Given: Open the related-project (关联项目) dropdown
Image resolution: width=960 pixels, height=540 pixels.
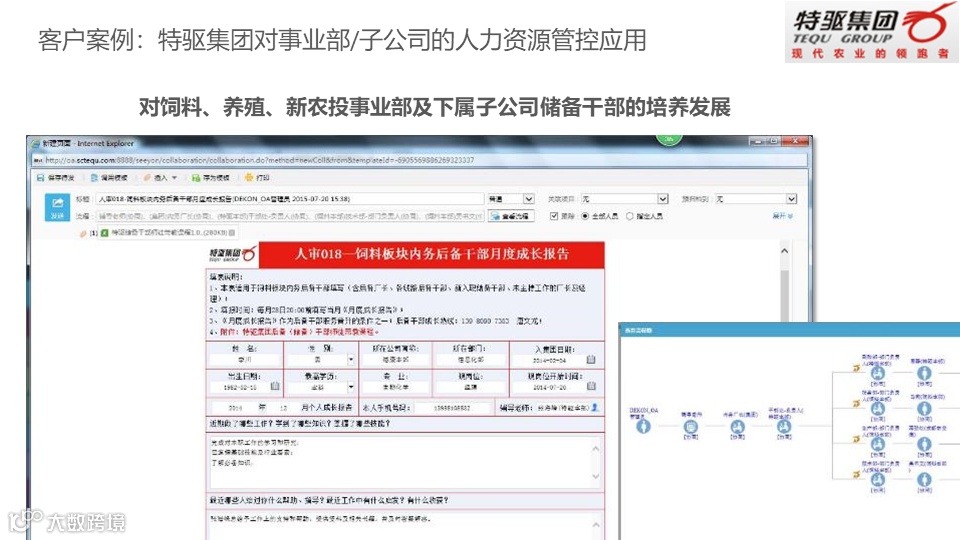Looking at the screenshot, I should click(x=624, y=199).
